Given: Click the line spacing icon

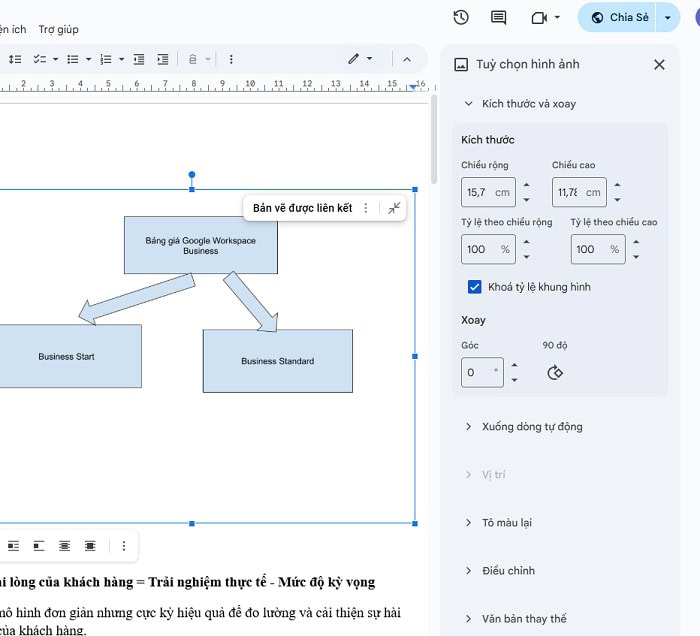Looking at the screenshot, I should [15, 59].
